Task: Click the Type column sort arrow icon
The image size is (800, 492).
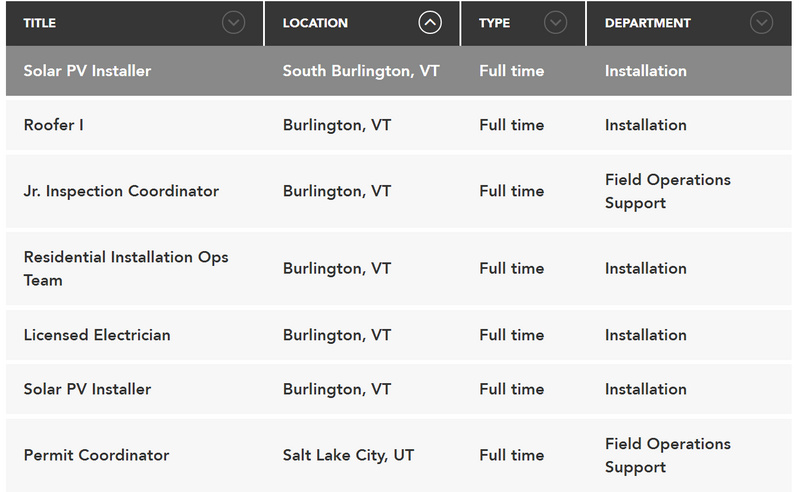Action: (555, 22)
